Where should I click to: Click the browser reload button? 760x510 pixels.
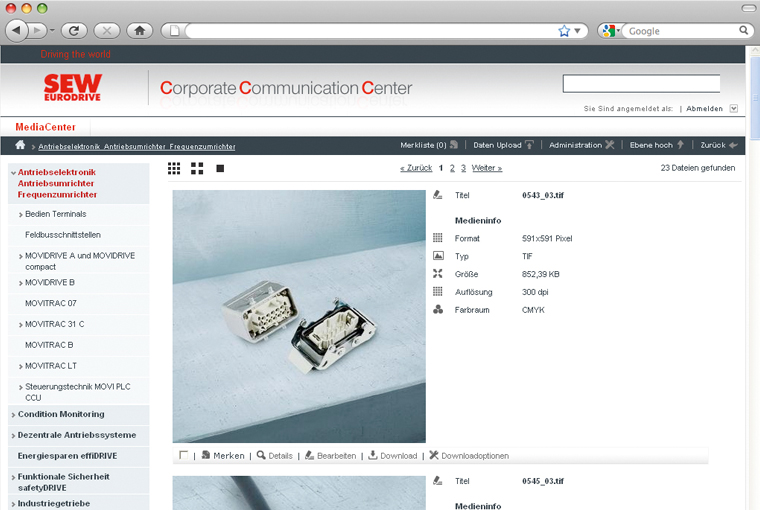coord(73,30)
